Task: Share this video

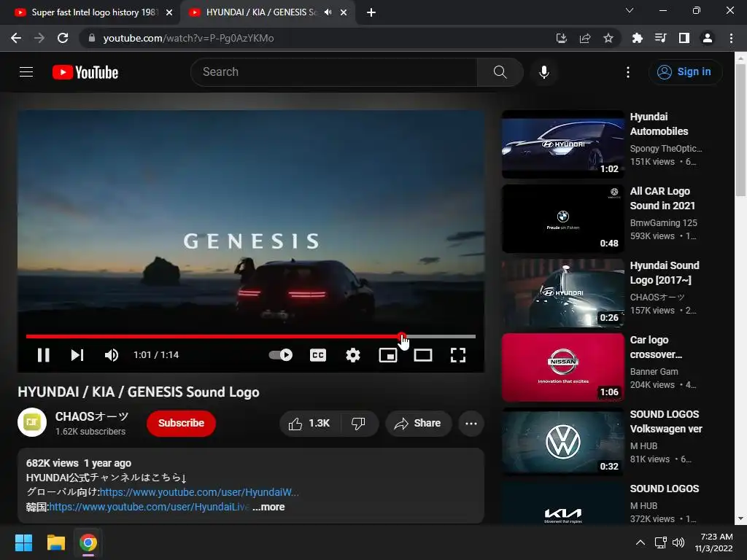Action: (x=418, y=423)
